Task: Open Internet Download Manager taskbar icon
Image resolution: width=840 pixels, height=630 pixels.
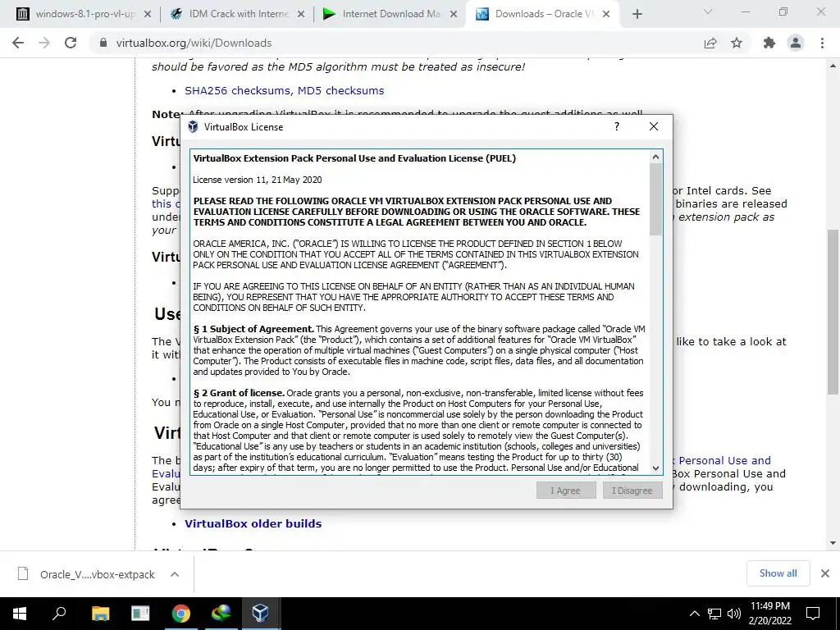Action: click(x=221, y=613)
